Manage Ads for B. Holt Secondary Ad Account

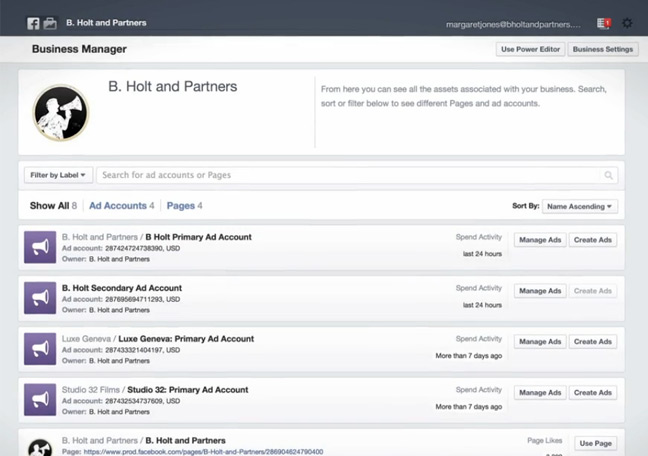540,291
